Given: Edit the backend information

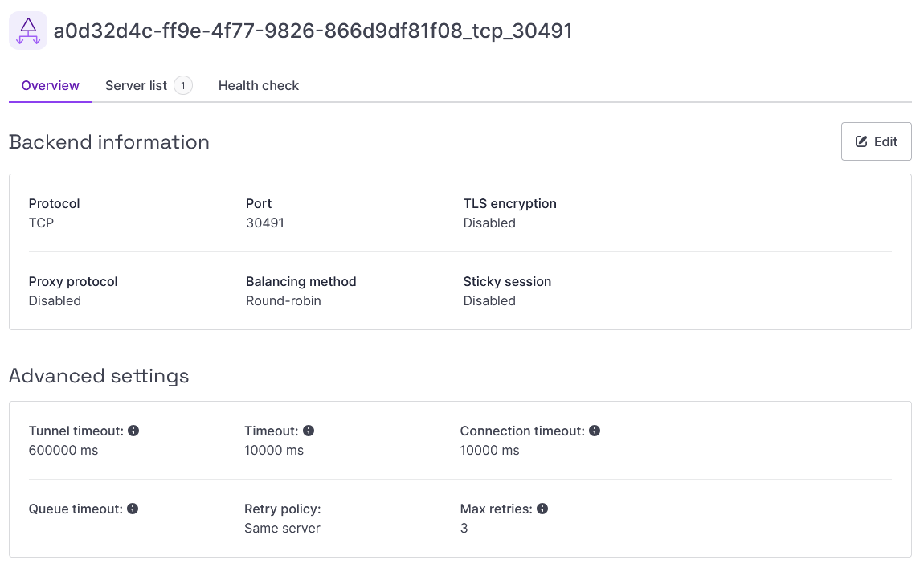Looking at the screenshot, I should pos(877,141).
